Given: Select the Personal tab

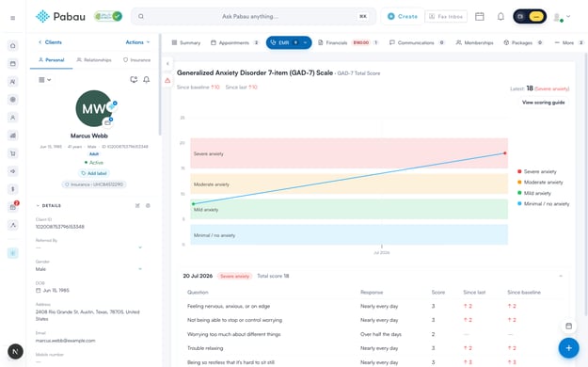Looking at the screenshot, I should click(52, 60).
